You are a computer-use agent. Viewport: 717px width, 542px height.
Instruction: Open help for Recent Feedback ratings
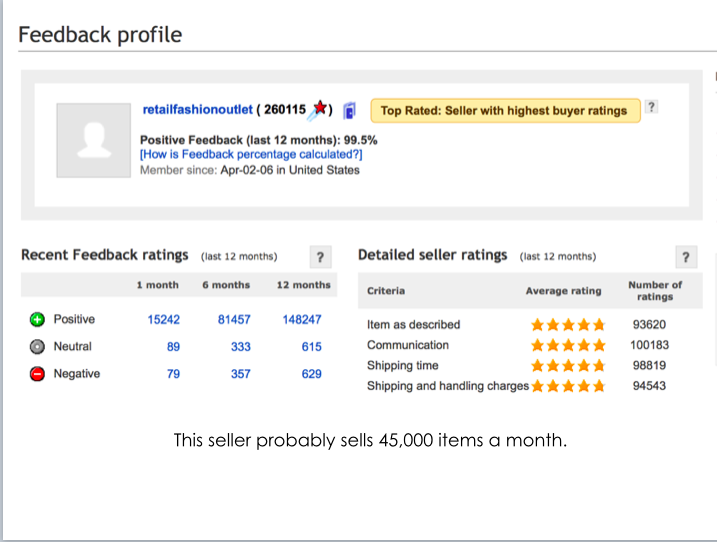(x=321, y=257)
